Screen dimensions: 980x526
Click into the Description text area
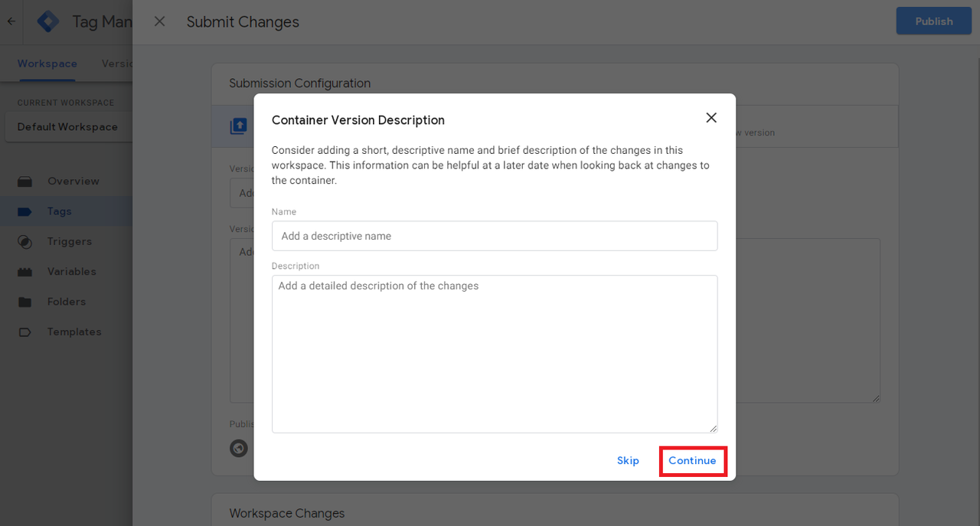tap(495, 354)
